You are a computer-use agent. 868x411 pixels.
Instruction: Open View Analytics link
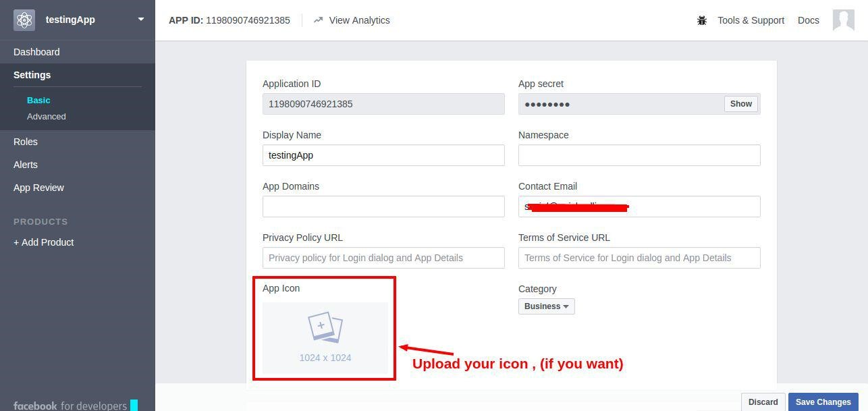click(359, 20)
